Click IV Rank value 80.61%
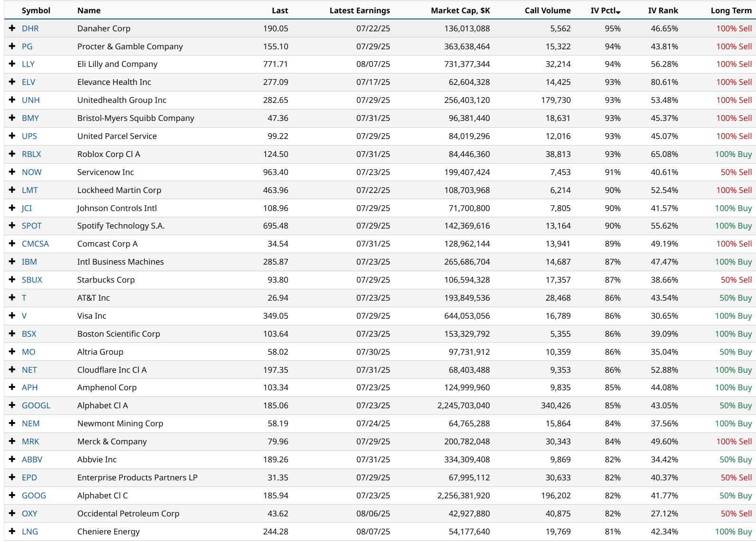The width and height of the screenshot is (756, 542). [x=664, y=82]
